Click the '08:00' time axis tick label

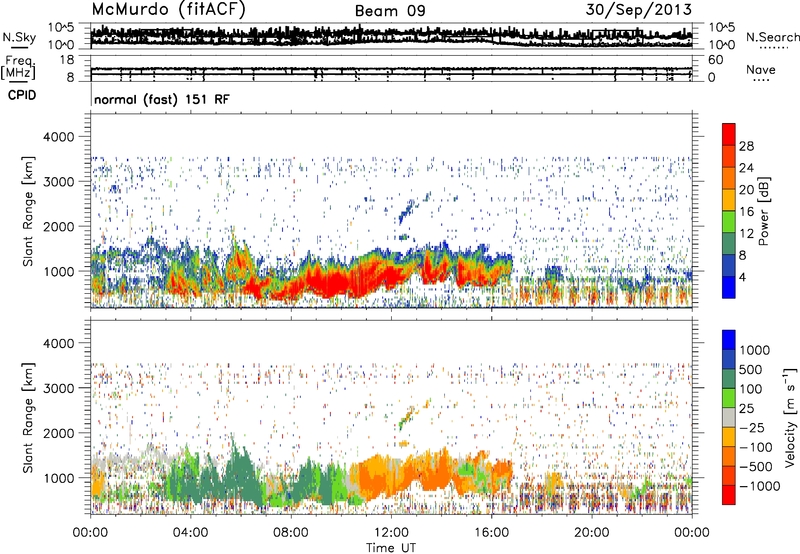(x=291, y=533)
